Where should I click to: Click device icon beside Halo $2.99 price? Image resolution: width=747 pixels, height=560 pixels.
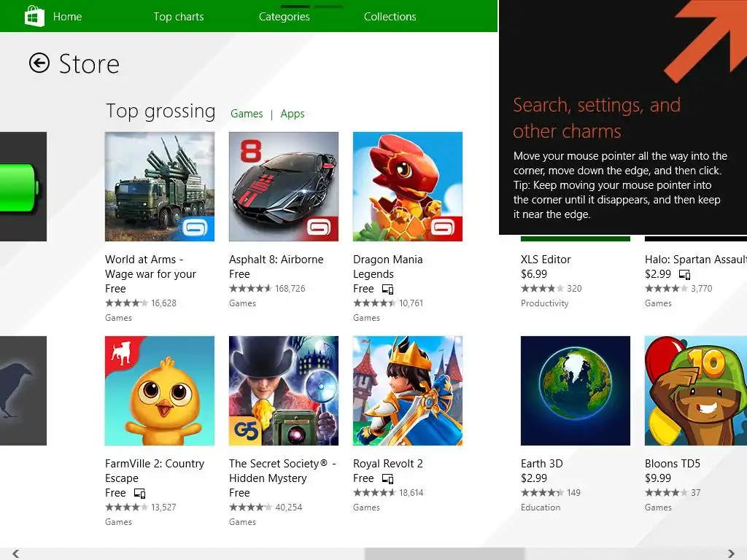tap(684, 274)
